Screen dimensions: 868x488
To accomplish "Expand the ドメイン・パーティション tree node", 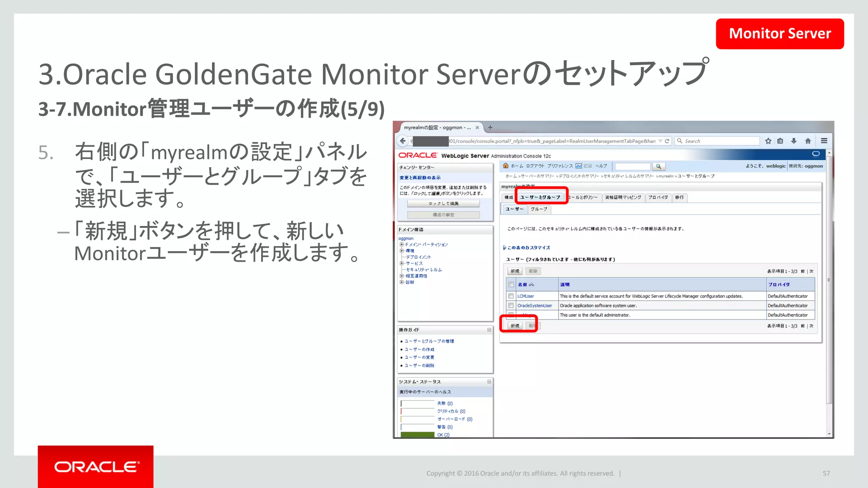I will [x=401, y=244].
